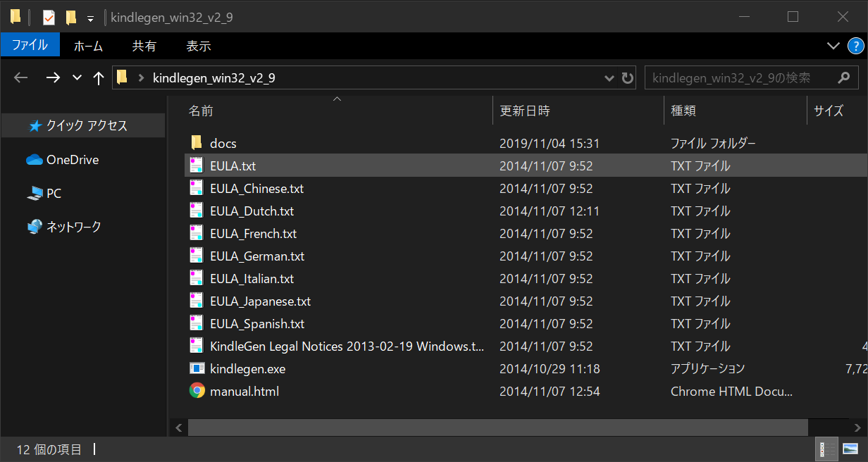Click the docs folder name
The image size is (868, 462).
click(223, 144)
